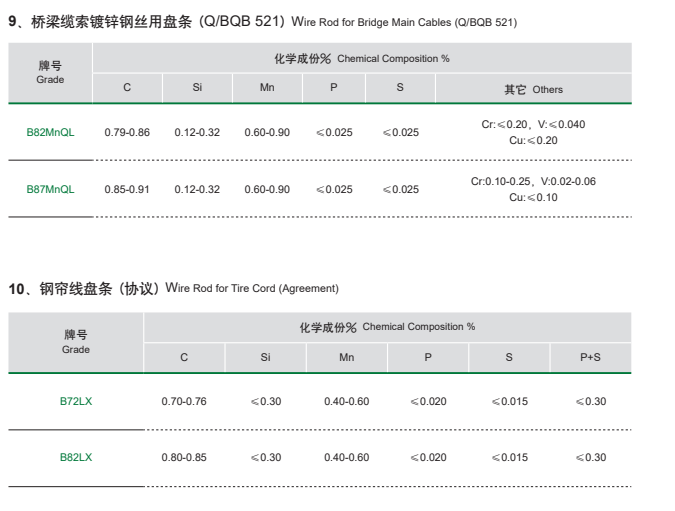Select the green B87MnQL grade name

click(50, 189)
